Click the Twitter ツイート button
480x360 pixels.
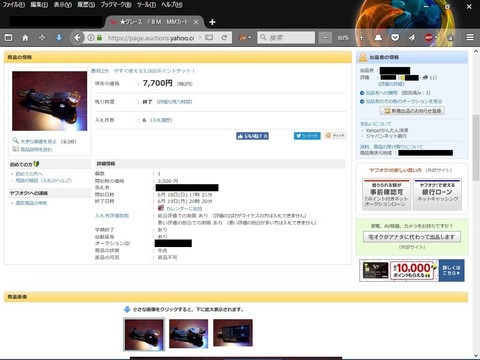pyautogui.click(x=307, y=136)
